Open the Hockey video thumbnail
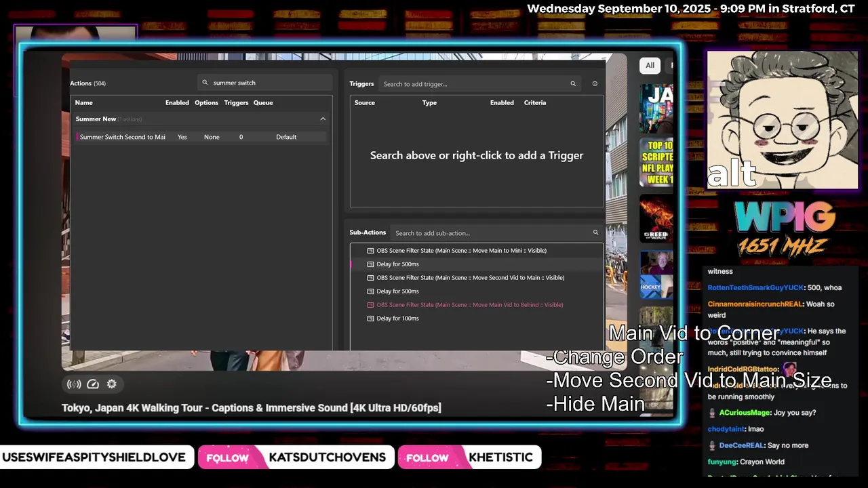This screenshot has width=868, height=488. [x=656, y=274]
